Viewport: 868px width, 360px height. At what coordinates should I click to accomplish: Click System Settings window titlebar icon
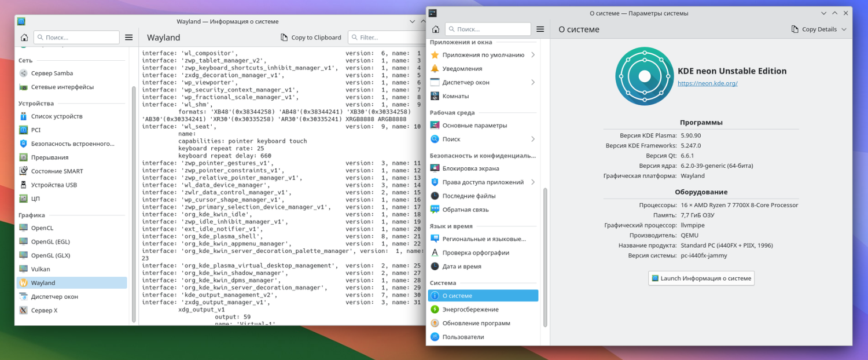[432, 13]
